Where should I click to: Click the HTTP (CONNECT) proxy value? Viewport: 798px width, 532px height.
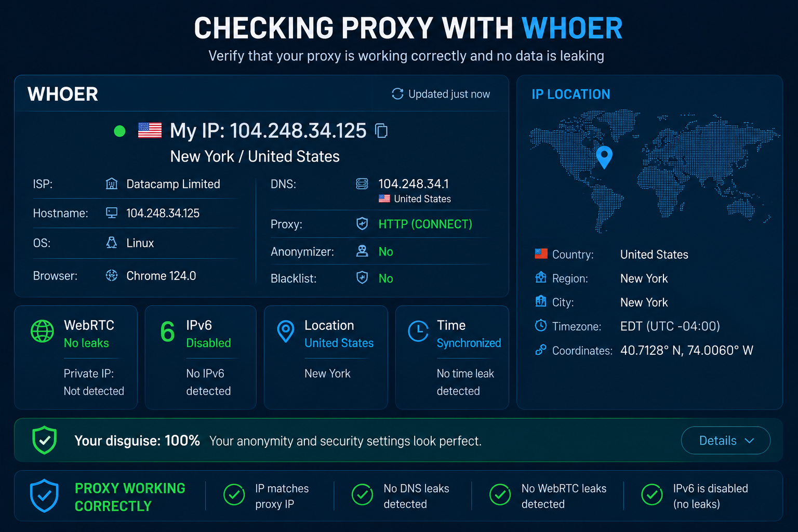click(425, 224)
